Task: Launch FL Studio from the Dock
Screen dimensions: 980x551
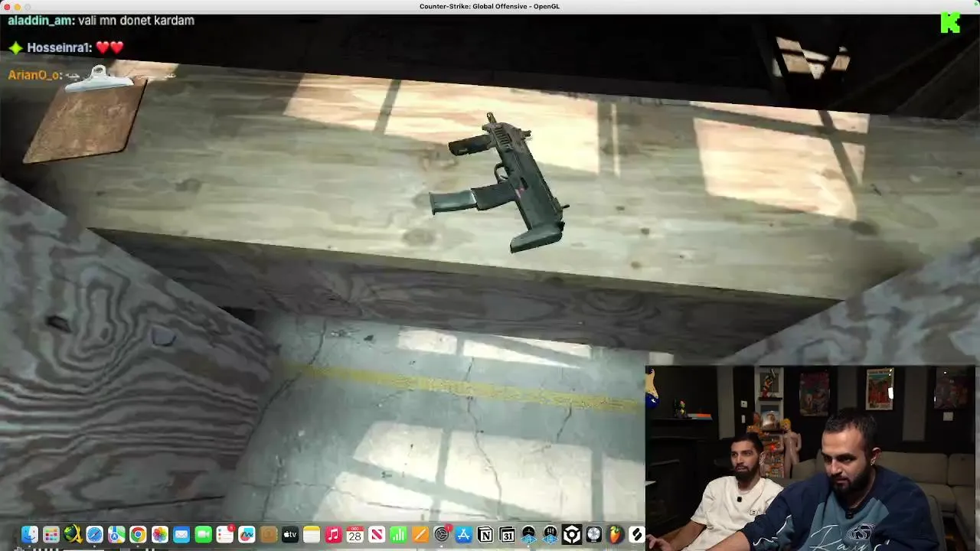Action: (616, 535)
